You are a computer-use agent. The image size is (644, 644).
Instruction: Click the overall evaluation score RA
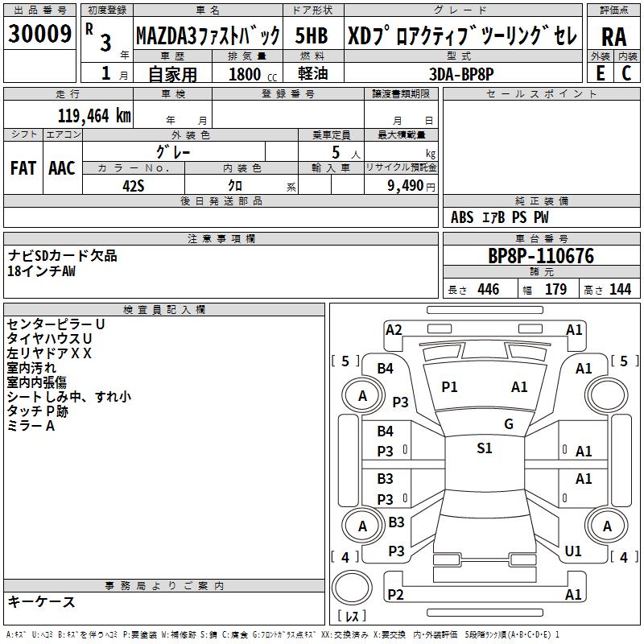[x=614, y=37]
